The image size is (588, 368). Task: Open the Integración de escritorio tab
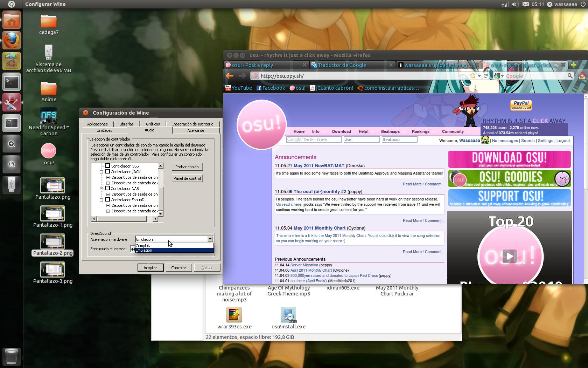pyautogui.click(x=192, y=124)
